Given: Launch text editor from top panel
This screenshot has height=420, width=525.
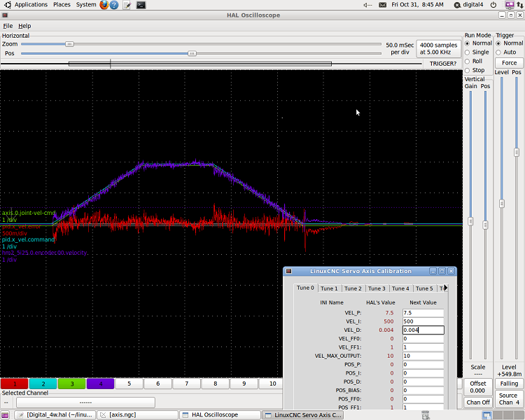Looking at the screenshot, I should point(127,5).
